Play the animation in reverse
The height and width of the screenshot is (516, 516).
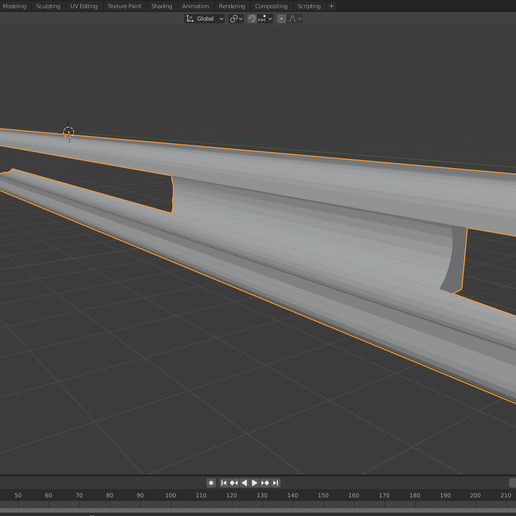(244, 483)
